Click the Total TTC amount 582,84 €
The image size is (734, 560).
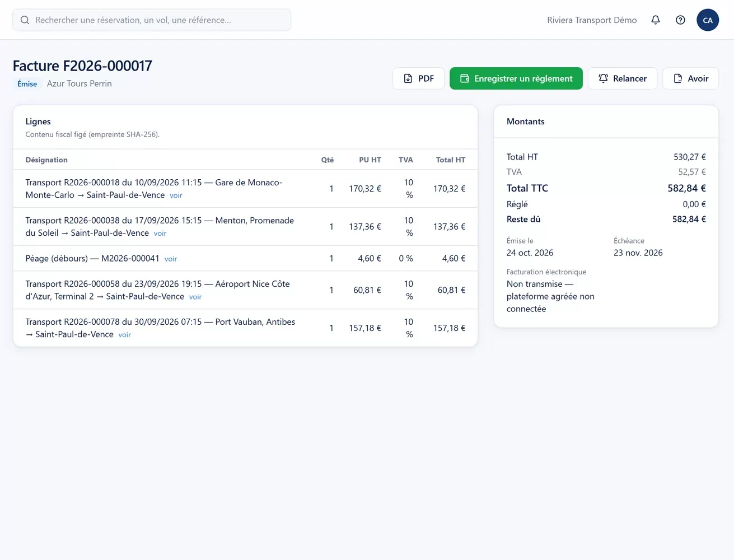point(686,188)
